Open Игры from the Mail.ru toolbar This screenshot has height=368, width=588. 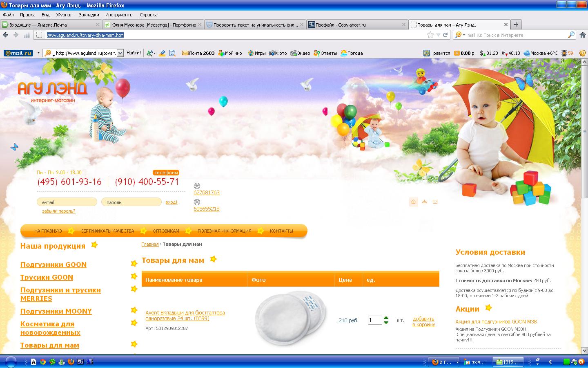pos(257,53)
